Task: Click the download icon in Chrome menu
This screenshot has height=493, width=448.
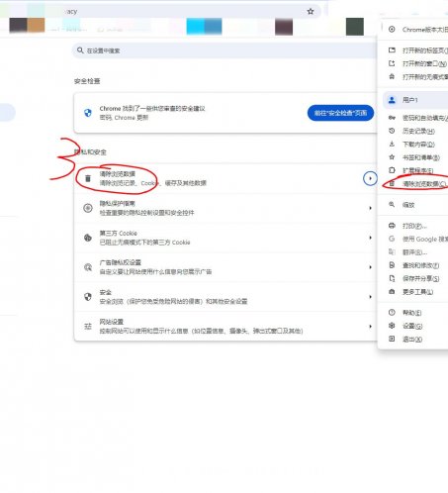Action: coord(392,144)
